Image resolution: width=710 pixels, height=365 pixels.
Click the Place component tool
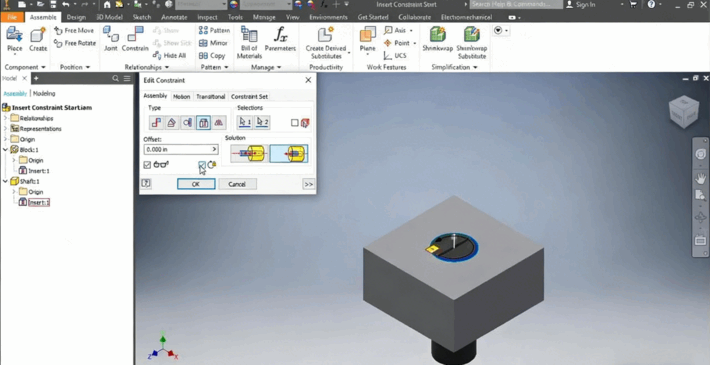[14, 40]
